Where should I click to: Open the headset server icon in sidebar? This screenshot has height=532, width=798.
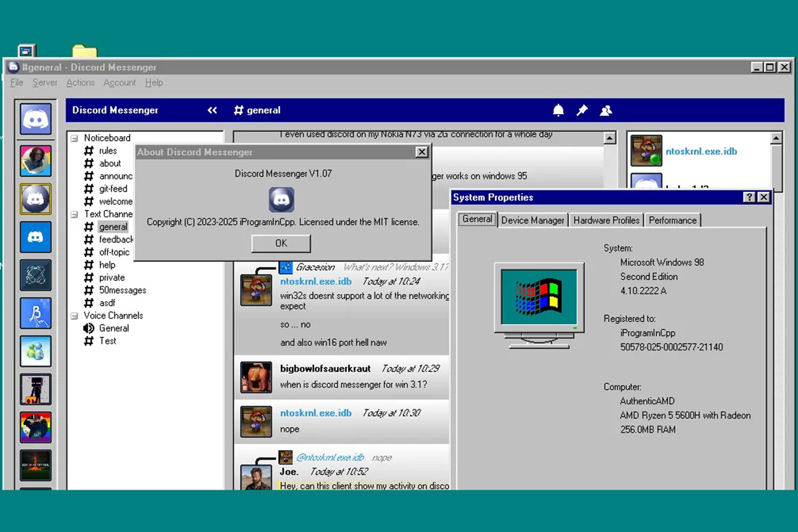36,275
